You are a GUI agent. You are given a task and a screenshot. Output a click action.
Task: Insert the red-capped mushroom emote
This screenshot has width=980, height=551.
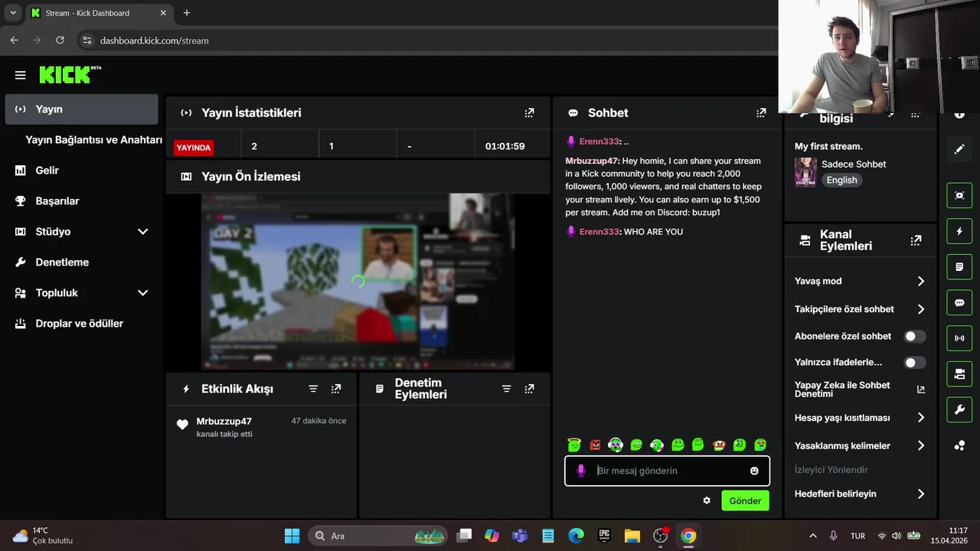(719, 445)
